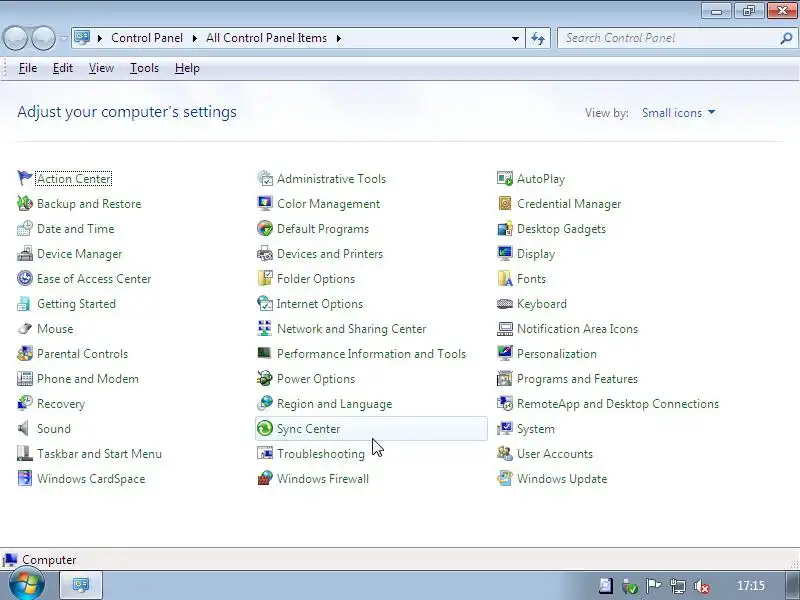
Task: Click the AutoPlay icon
Action: 505,178
